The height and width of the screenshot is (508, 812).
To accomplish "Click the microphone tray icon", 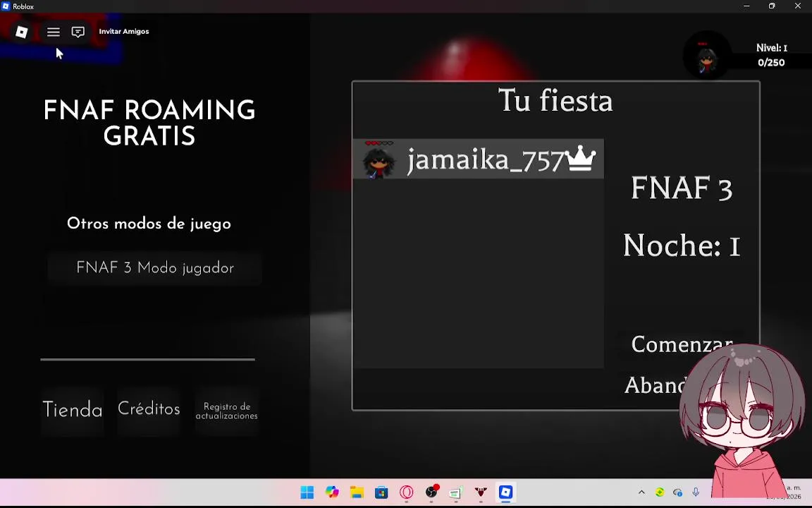I will pos(696,492).
